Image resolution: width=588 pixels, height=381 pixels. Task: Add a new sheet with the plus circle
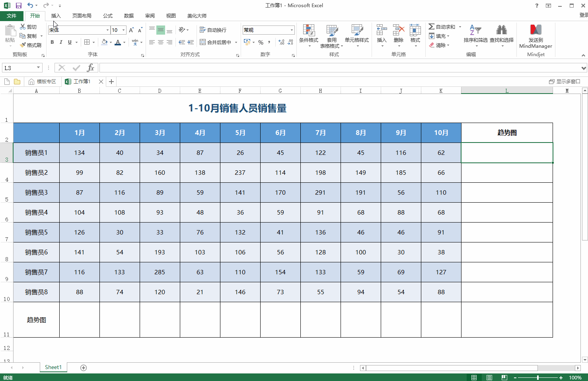[84, 368]
